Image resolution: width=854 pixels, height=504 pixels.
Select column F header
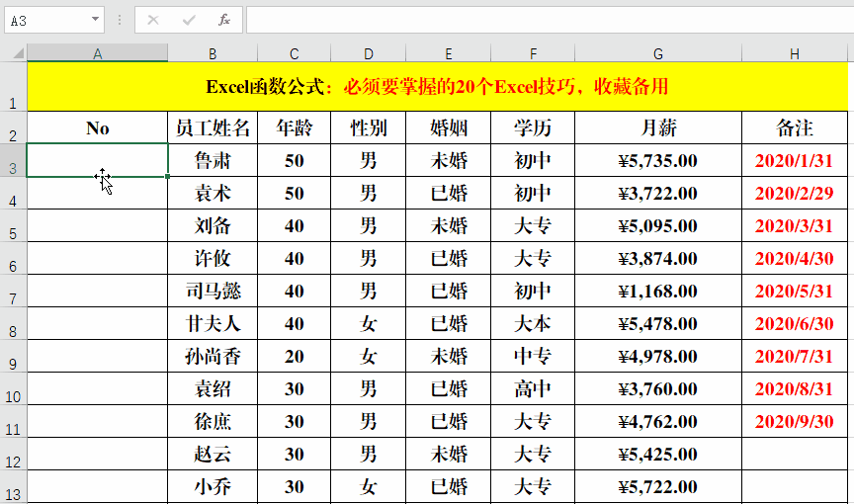(x=533, y=53)
